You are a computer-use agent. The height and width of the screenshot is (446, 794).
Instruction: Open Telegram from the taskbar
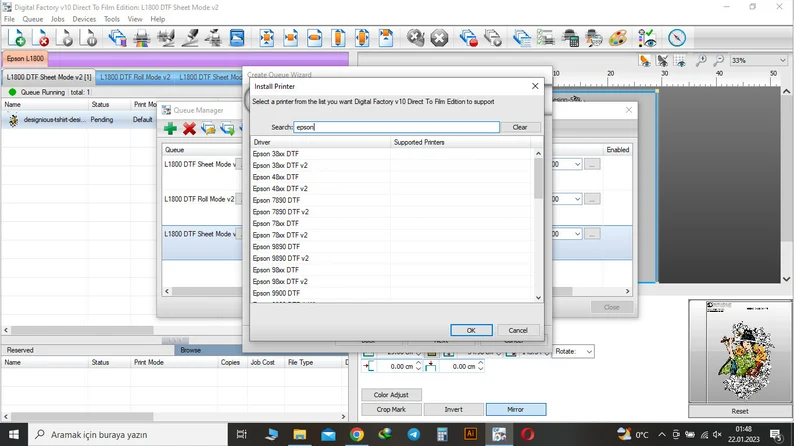[414, 434]
